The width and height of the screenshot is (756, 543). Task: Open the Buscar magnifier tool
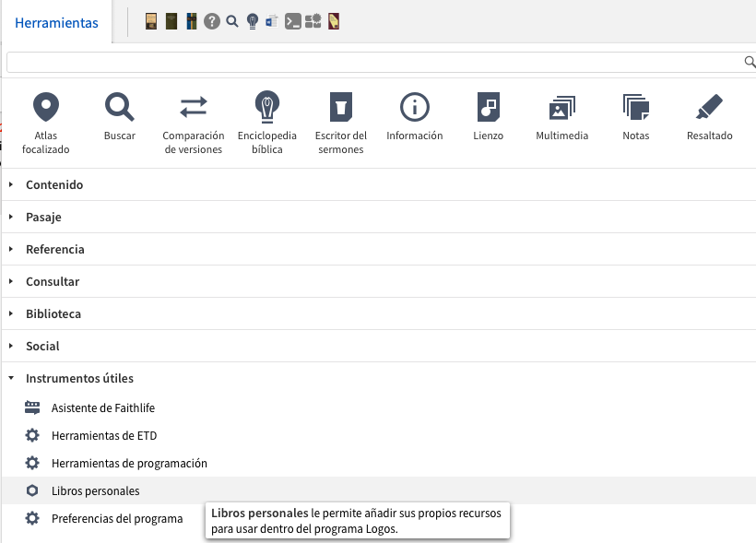[120, 108]
